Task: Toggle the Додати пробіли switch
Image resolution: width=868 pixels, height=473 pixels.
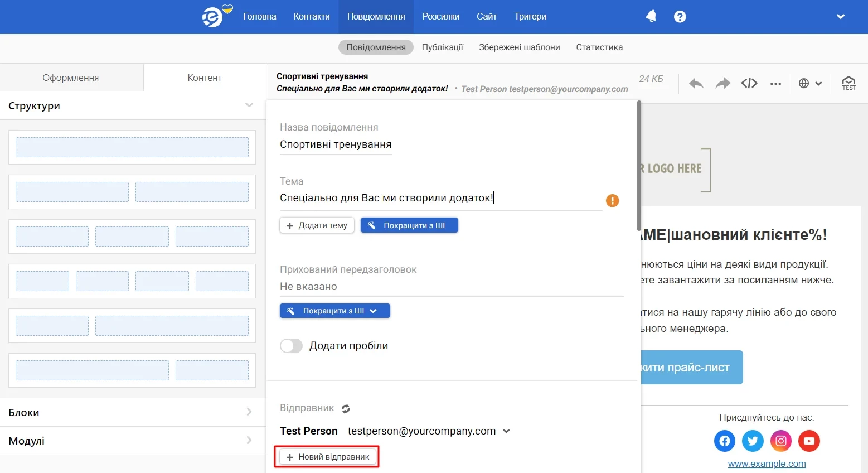Action: 291,346
